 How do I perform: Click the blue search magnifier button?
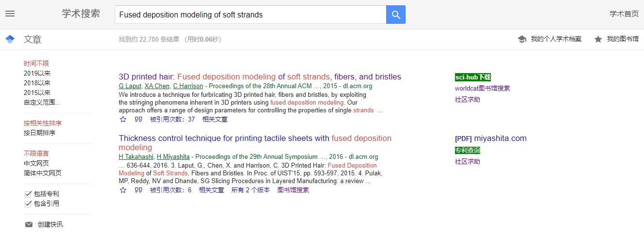coord(395,15)
